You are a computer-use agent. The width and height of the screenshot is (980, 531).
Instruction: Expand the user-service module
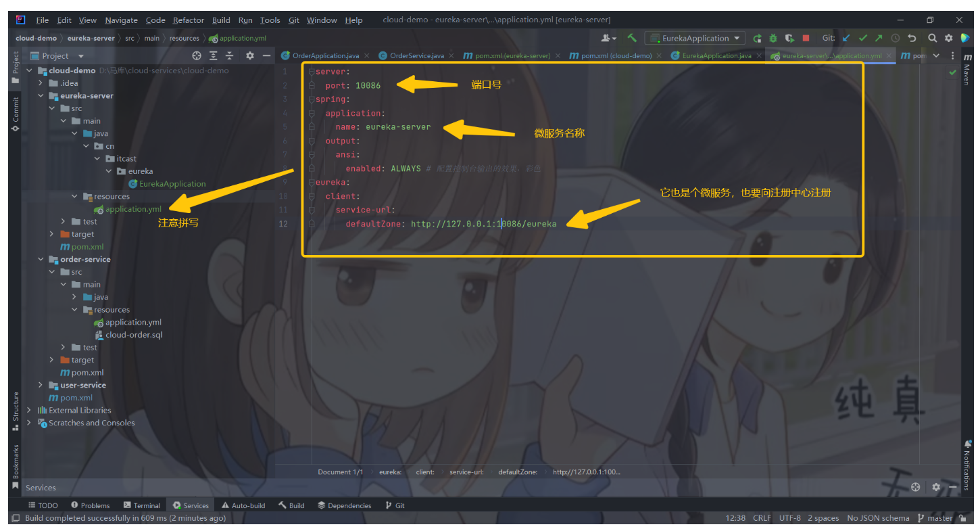[41, 386]
